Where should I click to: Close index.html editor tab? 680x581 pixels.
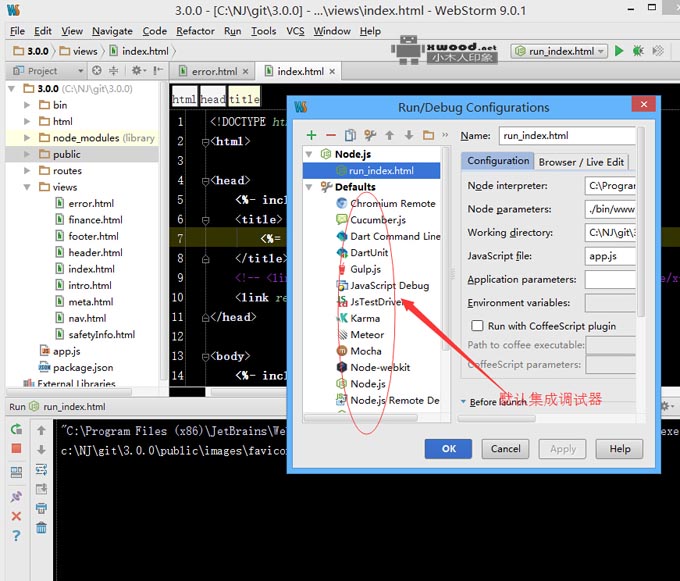332,72
